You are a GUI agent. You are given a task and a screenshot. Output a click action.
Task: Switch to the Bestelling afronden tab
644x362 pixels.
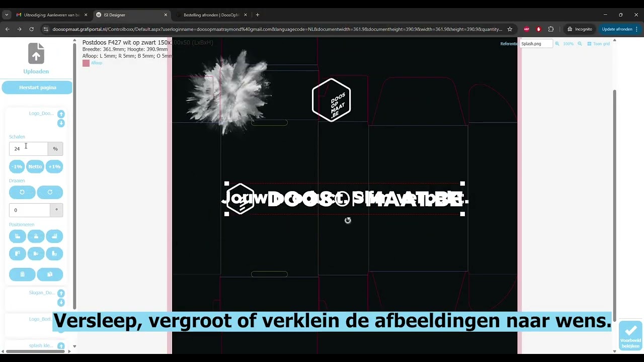[210, 15]
